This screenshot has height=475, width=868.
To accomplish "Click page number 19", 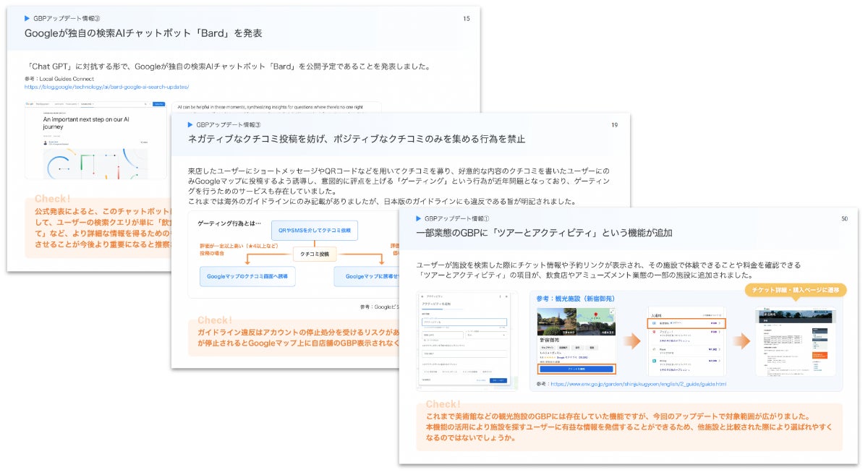I will [614, 125].
